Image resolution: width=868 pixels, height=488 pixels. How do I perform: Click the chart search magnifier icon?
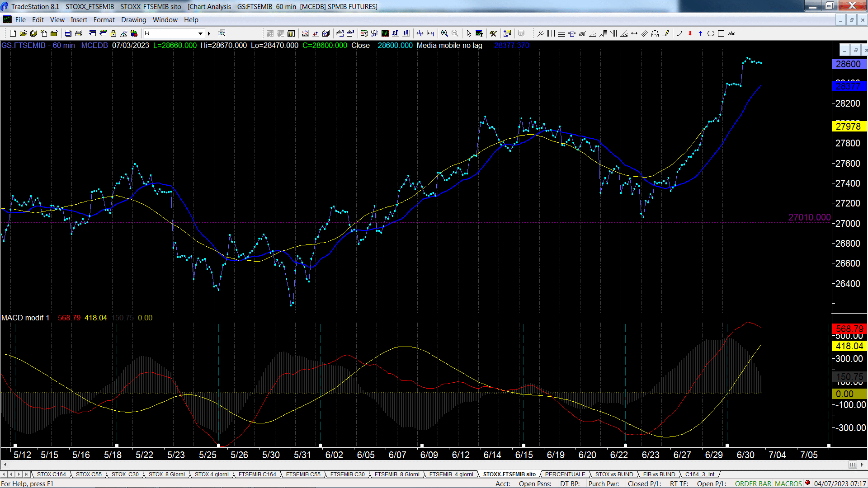(x=222, y=33)
